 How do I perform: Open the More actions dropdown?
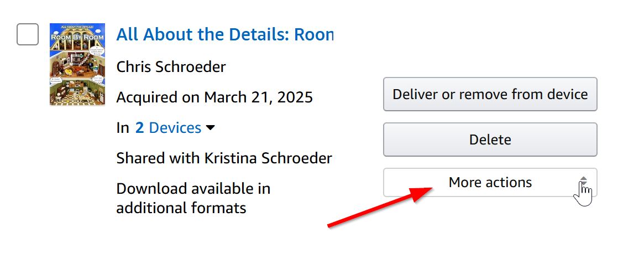(490, 183)
